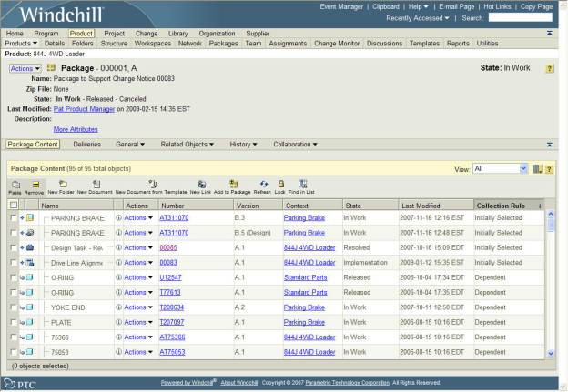The width and height of the screenshot is (568, 392).
Task: Click the table vertical scrollbar thumb
Action: tap(551, 226)
